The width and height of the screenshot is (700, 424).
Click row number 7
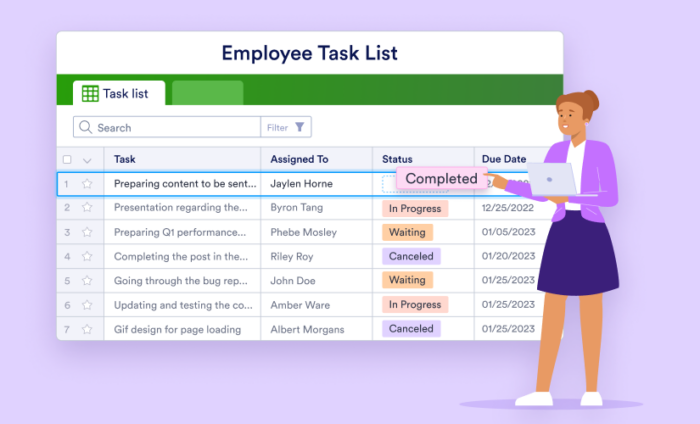pos(67,330)
